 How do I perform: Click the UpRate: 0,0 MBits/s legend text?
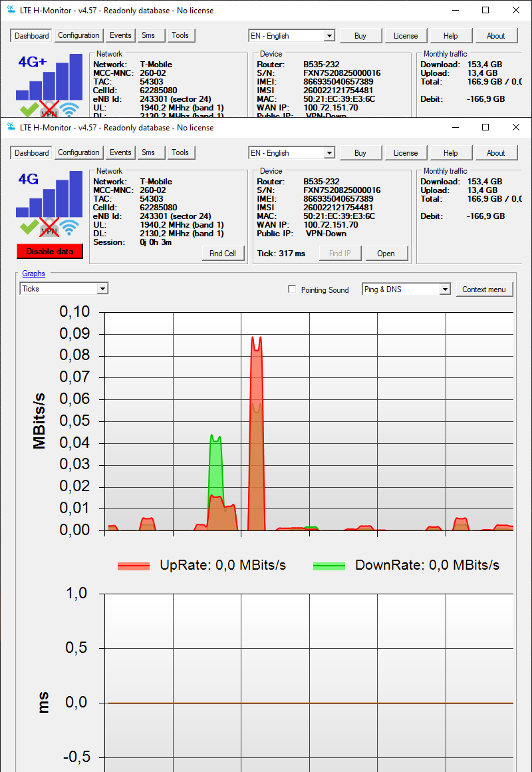223,565
